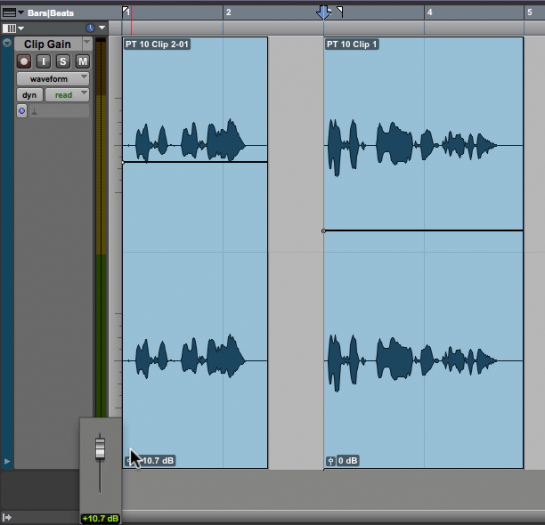Open the waveform track view selector
Viewport: 545px width, 525px height.
click(x=53, y=79)
